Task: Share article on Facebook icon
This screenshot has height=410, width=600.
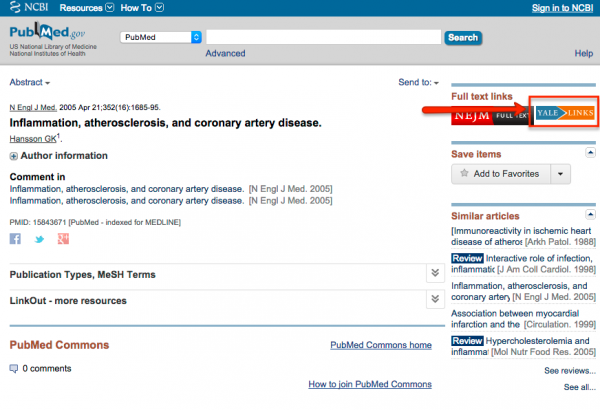Action: point(15,239)
